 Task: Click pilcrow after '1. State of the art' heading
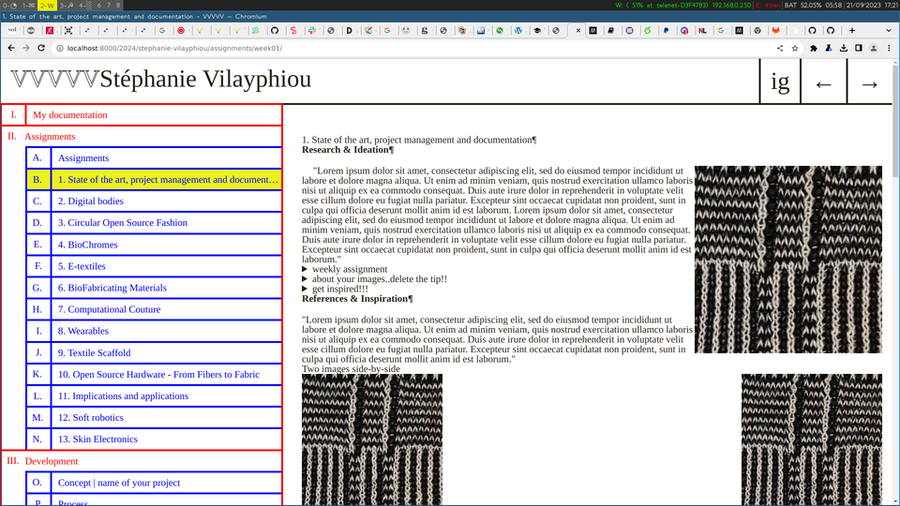coord(534,140)
